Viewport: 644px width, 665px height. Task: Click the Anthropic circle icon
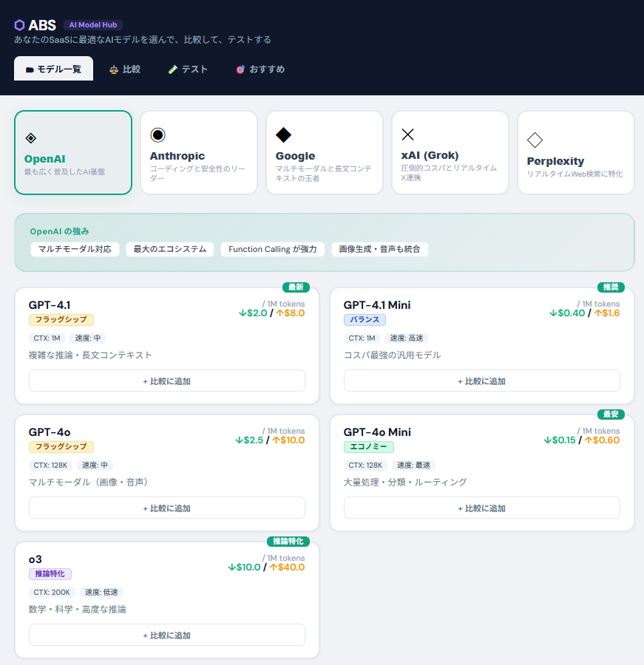pos(157,135)
